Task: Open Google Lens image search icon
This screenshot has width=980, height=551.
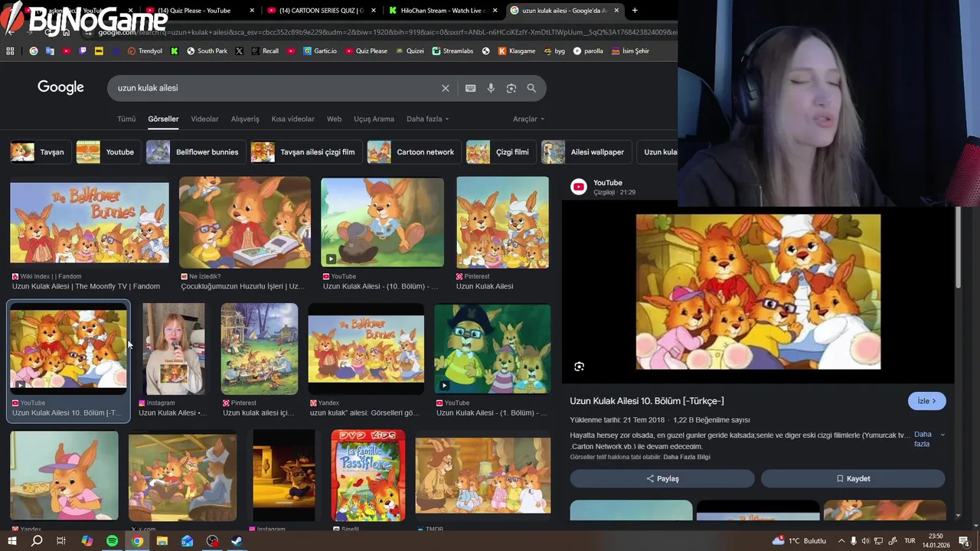Action: 511,88
